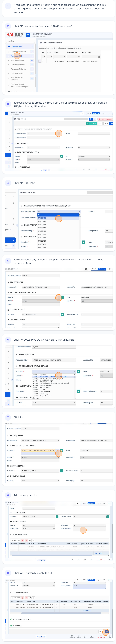This screenshot has height=644, width=116.
Task: Open the Supplier dropdown arrow in step 5
Action: point(59,297)
